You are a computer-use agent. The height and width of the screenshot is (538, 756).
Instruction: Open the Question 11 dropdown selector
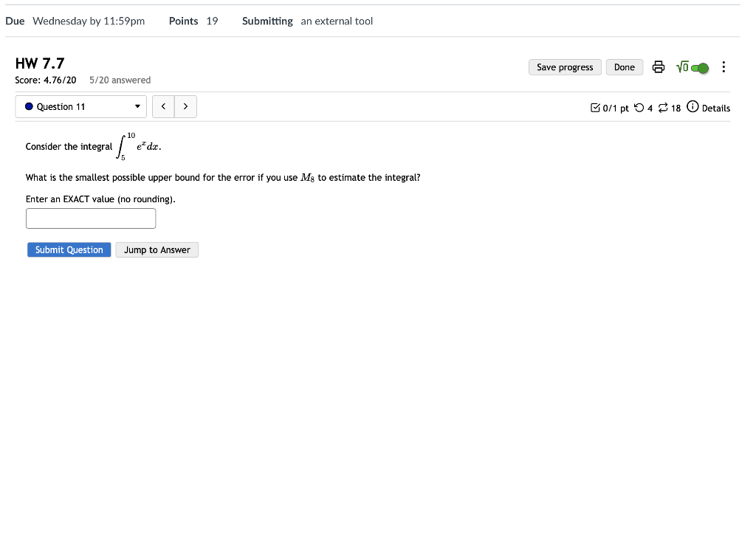click(x=81, y=106)
